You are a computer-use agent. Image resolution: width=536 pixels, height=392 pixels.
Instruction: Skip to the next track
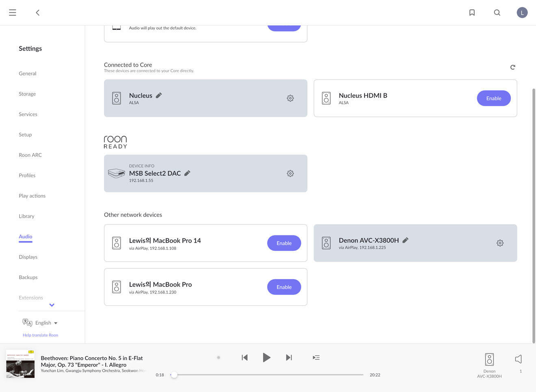289,358
